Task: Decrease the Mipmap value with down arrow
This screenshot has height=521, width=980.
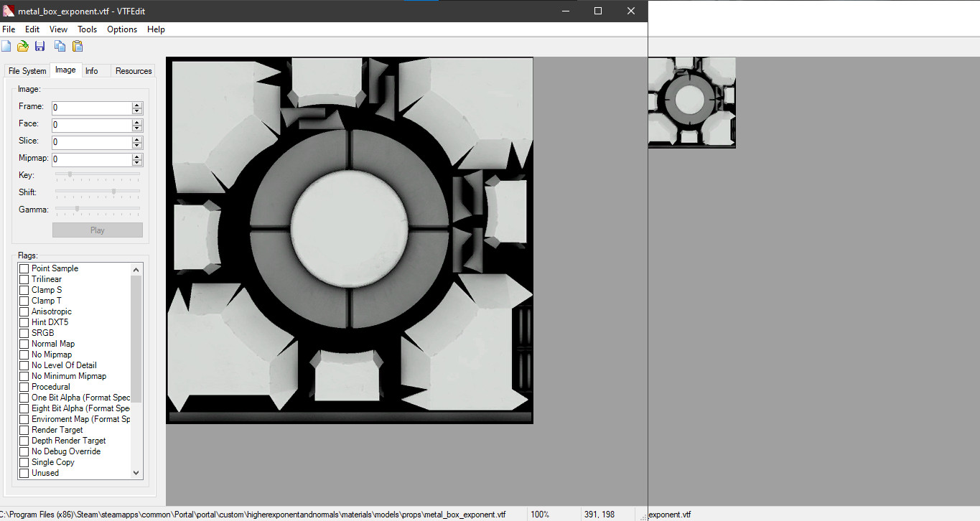Action: coord(137,163)
